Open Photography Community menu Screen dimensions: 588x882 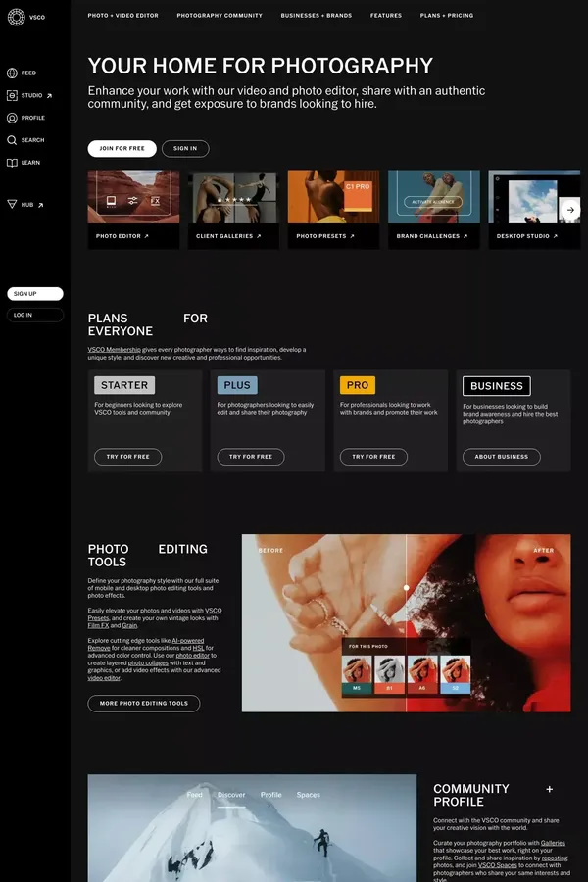pyautogui.click(x=220, y=15)
